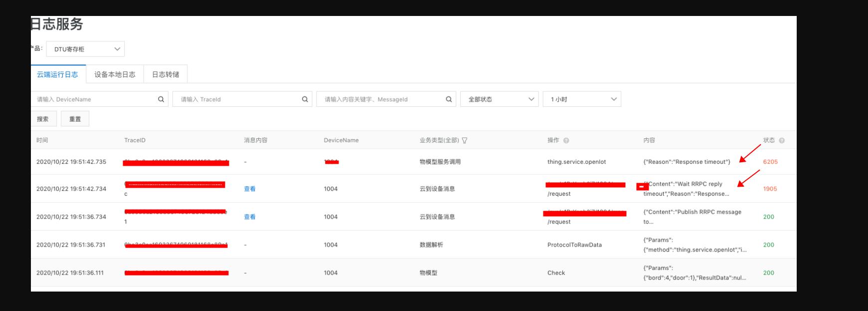Switch to 云端运行日志 tab
This screenshot has width=868, height=311.
click(x=57, y=74)
